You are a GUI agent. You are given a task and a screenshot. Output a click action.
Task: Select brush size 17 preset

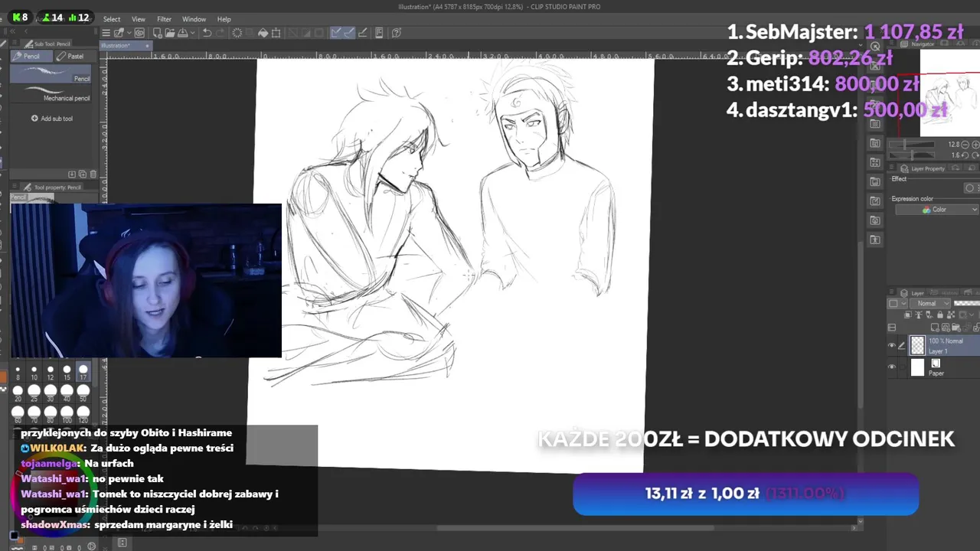pyautogui.click(x=83, y=372)
